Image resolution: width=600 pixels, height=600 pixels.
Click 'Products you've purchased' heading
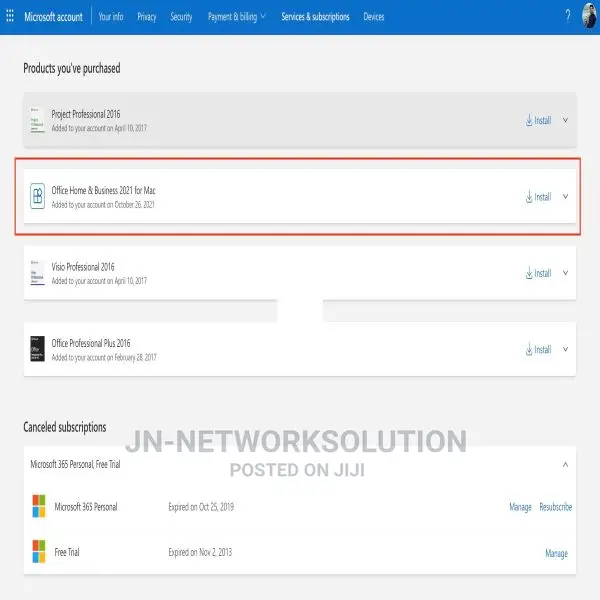[72, 68]
